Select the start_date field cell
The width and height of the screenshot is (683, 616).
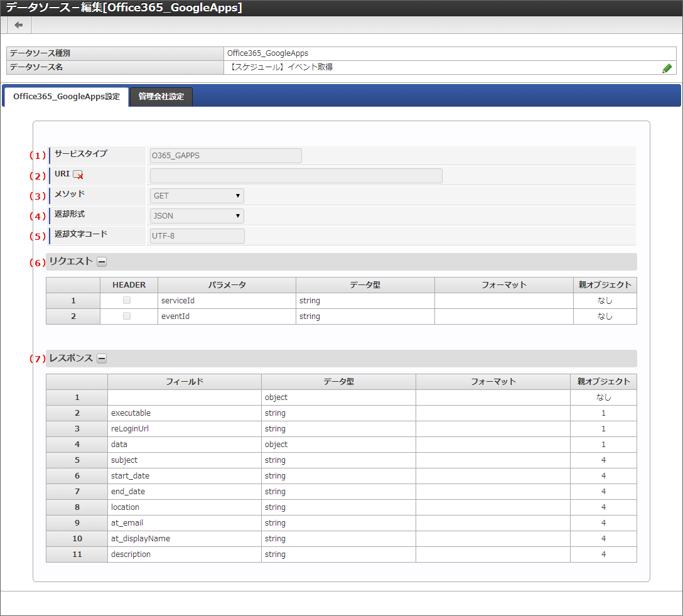click(x=185, y=476)
